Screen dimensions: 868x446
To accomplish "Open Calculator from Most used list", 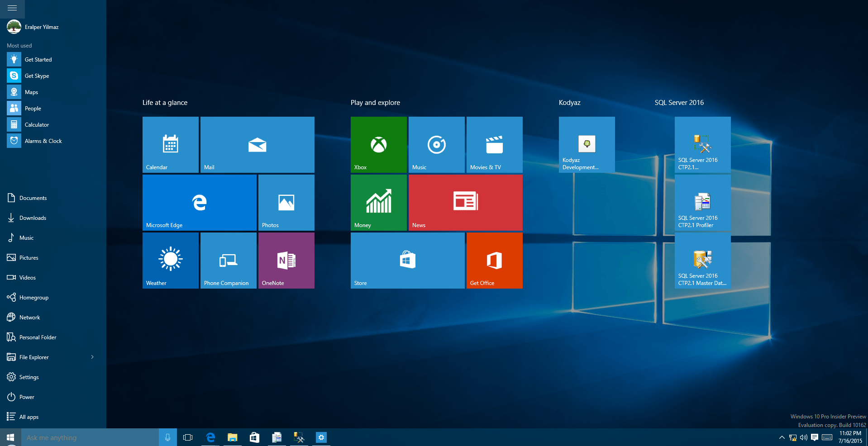I will 53,124.
